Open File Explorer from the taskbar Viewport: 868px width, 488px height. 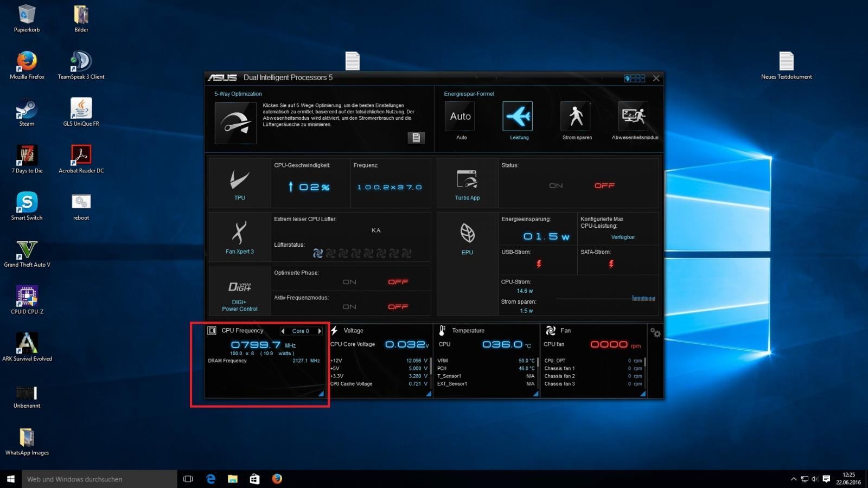click(x=233, y=479)
